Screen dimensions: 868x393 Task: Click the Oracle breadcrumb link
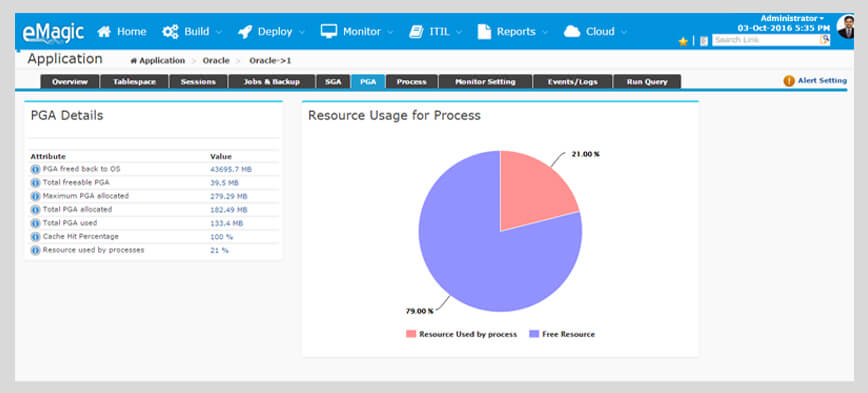point(216,61)
